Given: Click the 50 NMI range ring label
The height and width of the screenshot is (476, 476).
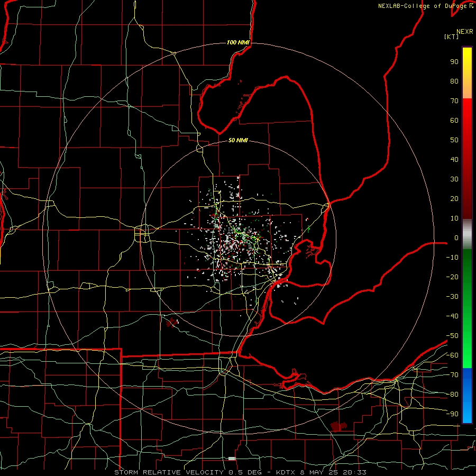Looking at the screenshot, I should pyautogui.click(x=238, y=140).
